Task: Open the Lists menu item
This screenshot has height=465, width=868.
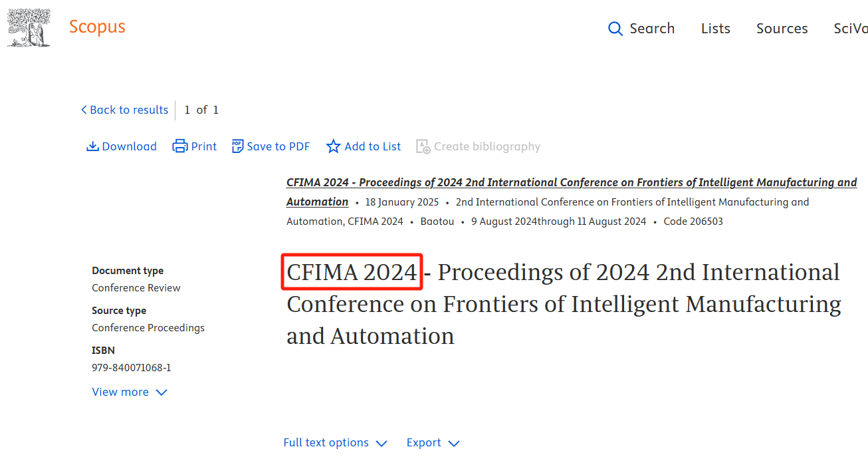Action: (716, 29)
